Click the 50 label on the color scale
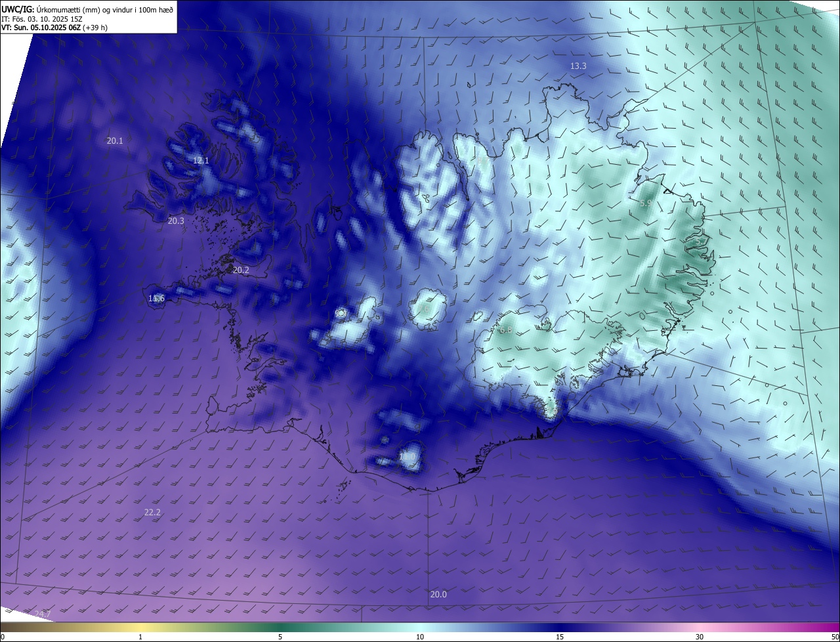Image resolution: width=840 pixels, height=642 pixels. (x=835, y=637)
